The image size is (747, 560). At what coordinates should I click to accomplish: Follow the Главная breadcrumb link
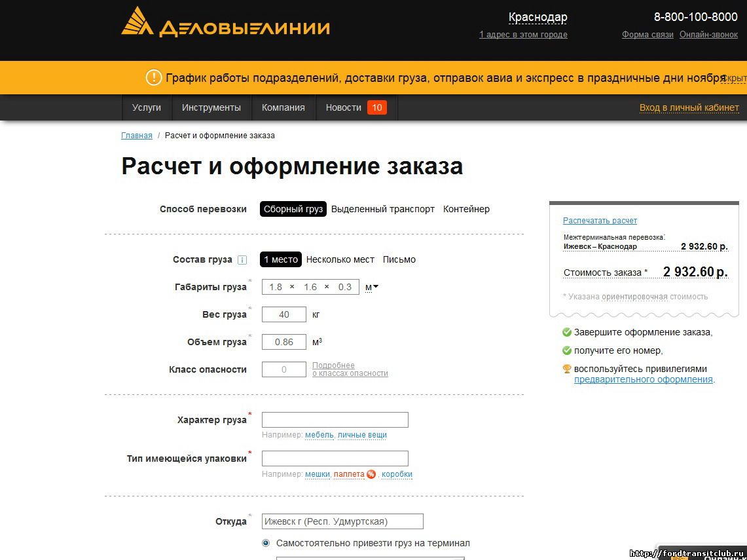[136, 136]
